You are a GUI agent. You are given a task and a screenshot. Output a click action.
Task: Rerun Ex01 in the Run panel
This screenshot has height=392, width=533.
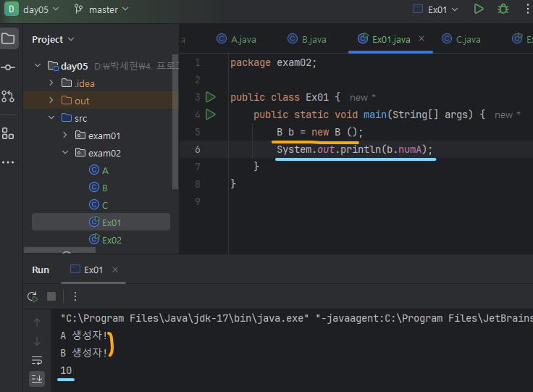pos(33,296)
